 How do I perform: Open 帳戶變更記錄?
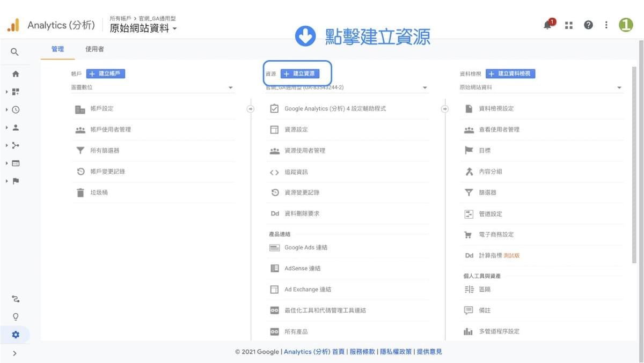coord(153,172)
